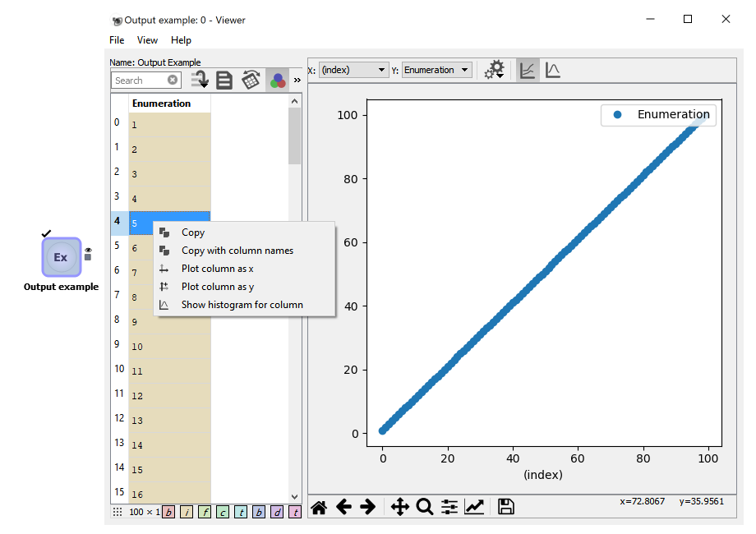Activate the Pan tool on the plot toolbar

pyautogui.click(x=400, y=507)
